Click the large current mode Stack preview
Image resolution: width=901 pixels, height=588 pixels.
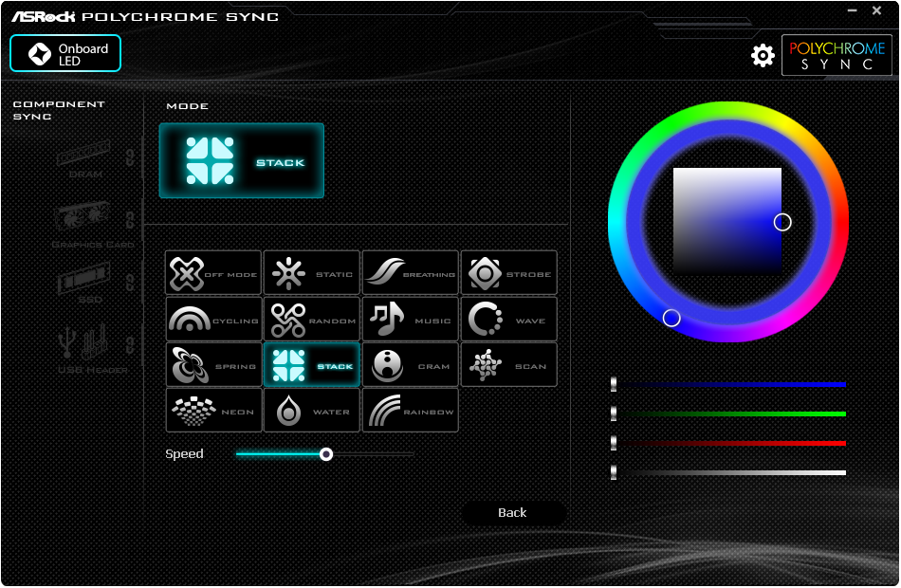click(241, 161)
